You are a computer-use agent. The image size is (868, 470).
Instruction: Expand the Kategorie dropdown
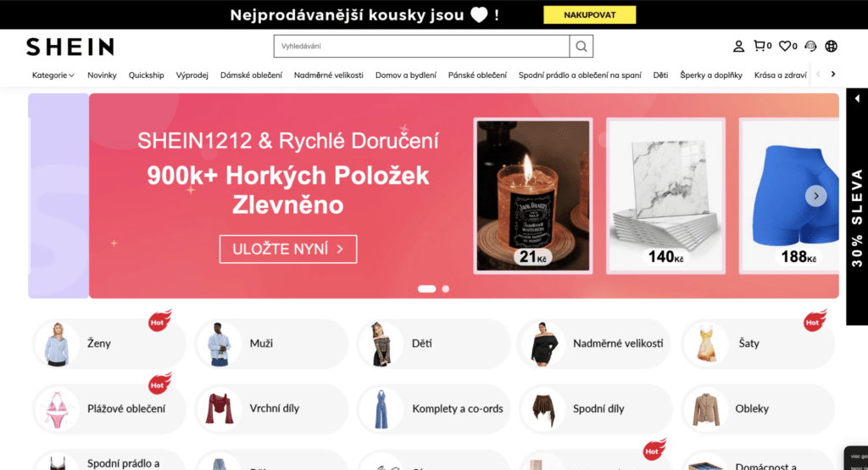[53, 75]
